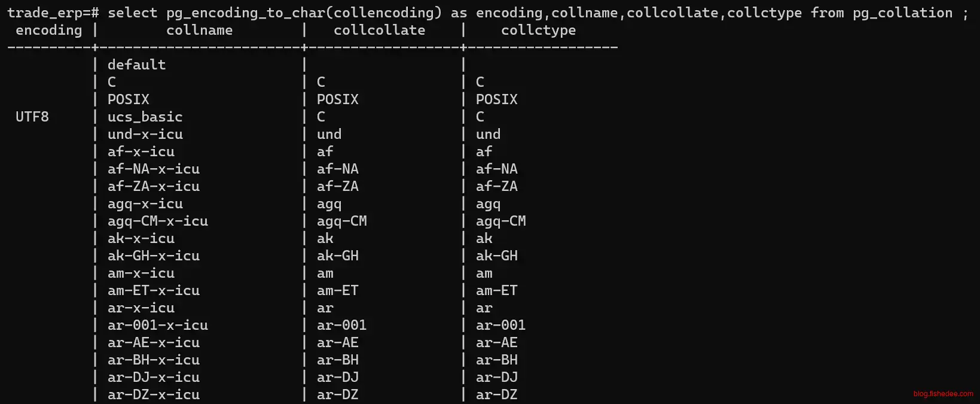Click the ar-001-x-icu collation name

coord(157,325)
